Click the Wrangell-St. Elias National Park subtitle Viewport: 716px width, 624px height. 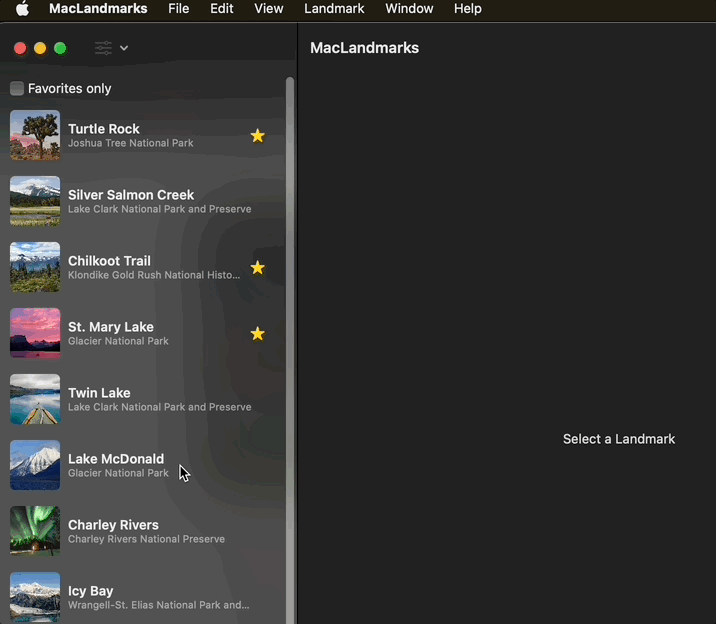tap(158, 605)
